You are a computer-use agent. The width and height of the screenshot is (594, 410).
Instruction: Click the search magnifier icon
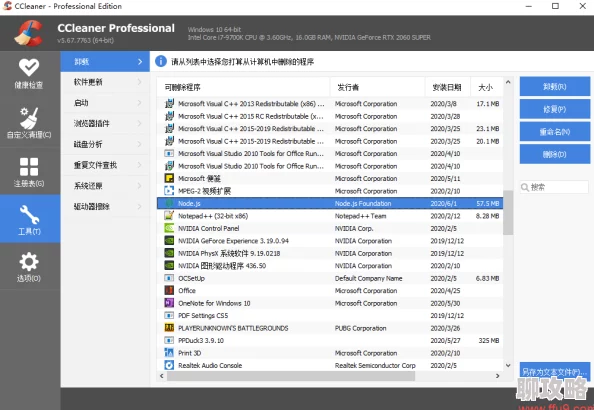click(525, 187)
